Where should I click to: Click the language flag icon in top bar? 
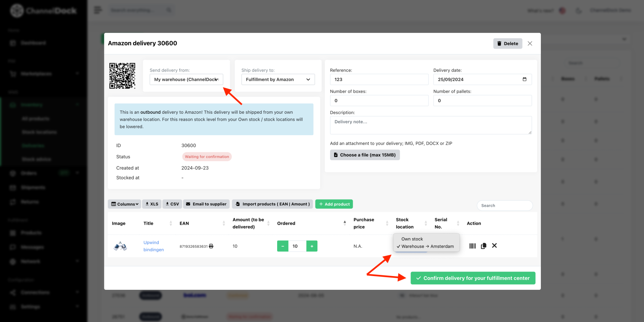[x=562, y=11]
